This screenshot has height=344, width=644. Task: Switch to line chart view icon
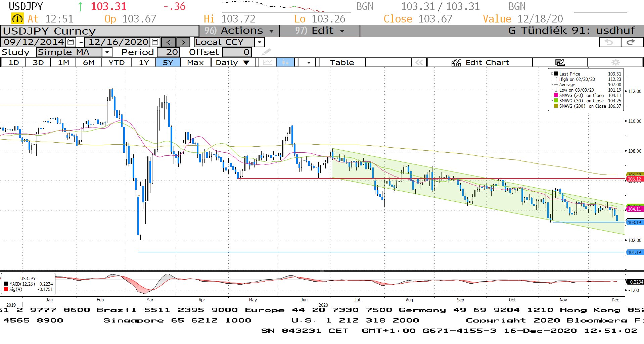tap(268, 62)
